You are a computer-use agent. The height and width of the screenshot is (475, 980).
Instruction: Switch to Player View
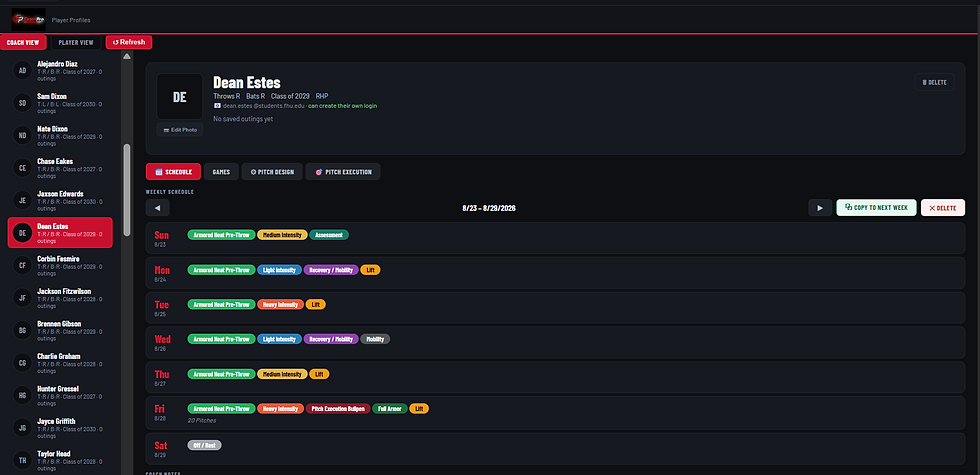click(x=76, y=42)
